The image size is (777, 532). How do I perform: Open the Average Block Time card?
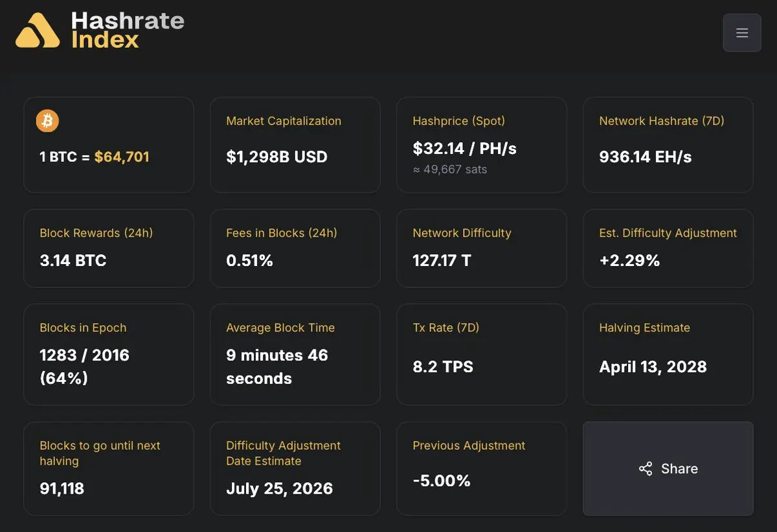coord(295,355)
